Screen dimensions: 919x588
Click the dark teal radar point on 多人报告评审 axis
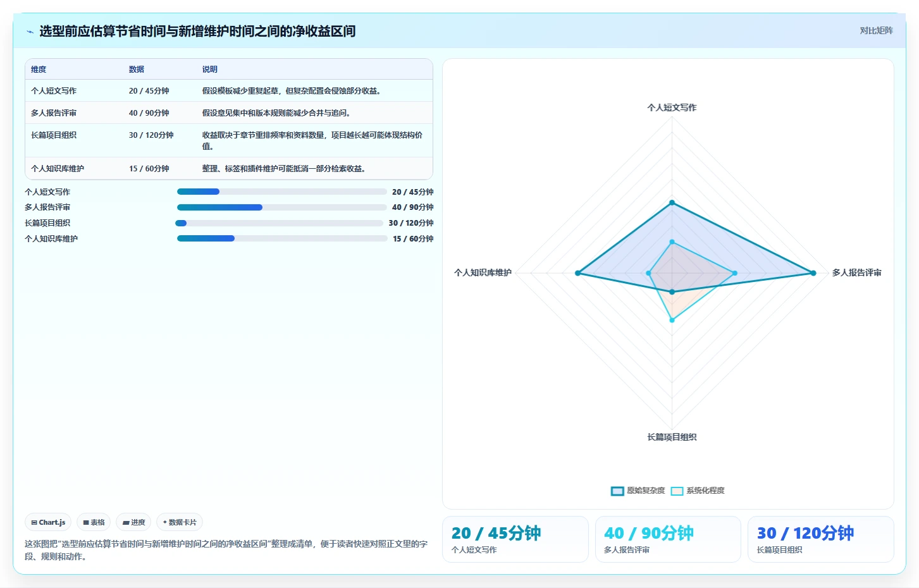tap(813, 273)
